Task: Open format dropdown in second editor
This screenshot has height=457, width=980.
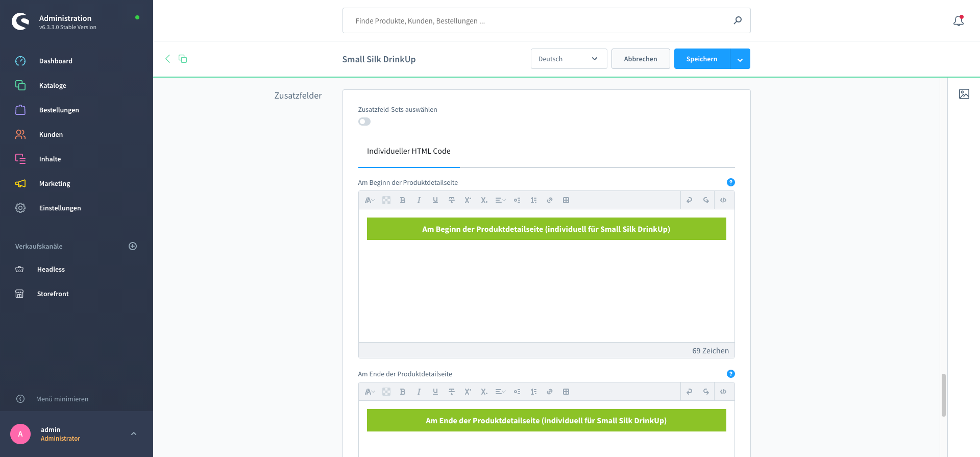Action: tap(370, 392)
